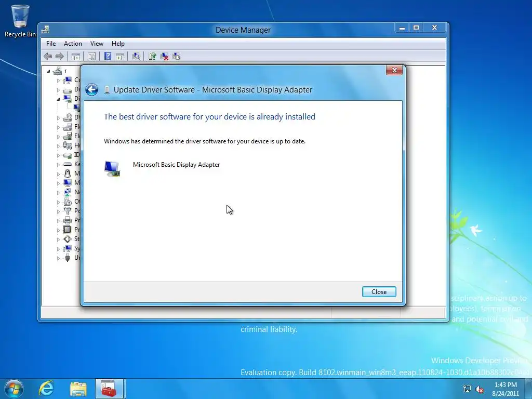Screen dimensions: 532x399
Task: Select the Processors chip icon in tree
Action: (x=68, y=229)
